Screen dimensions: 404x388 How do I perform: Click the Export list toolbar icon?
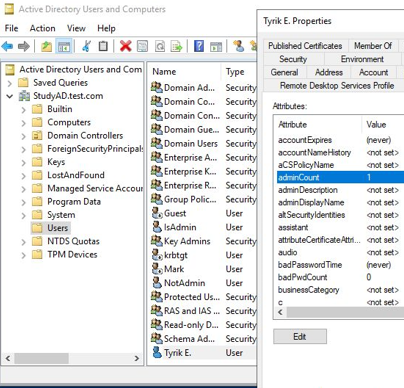[x=176, y=46]
